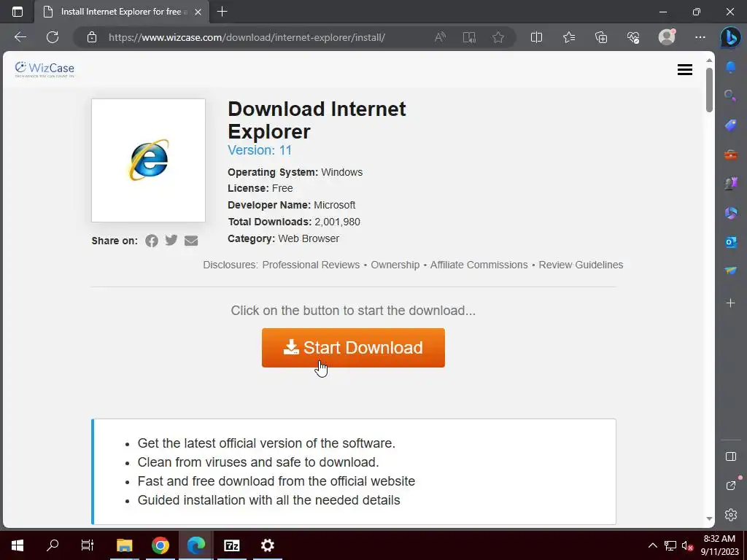Open taskbar Search magnifier
This screenshot has width=747, height=560.
(53, 545)
